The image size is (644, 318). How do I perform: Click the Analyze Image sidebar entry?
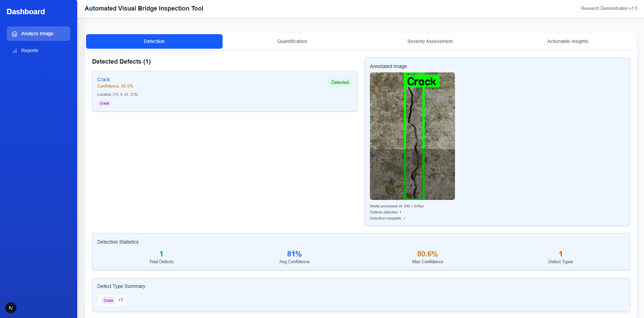37,33
